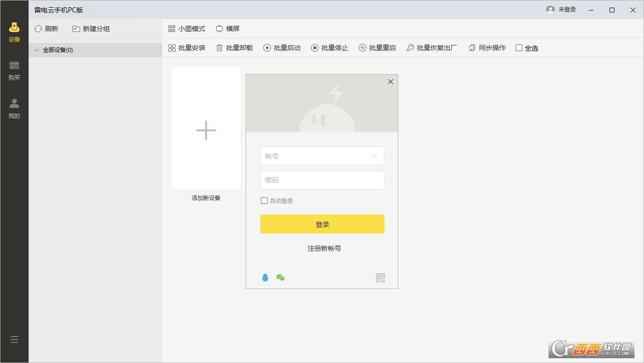Click the 批量恢复出厂 factory reset icon

click(x=410, y=48)
